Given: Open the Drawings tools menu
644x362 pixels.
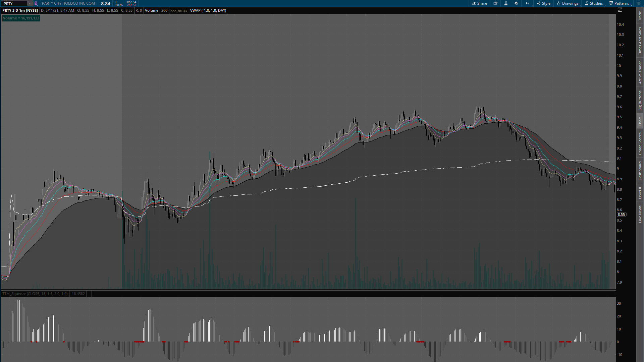Looking at the screenshot, I should [x=568, y=3].
